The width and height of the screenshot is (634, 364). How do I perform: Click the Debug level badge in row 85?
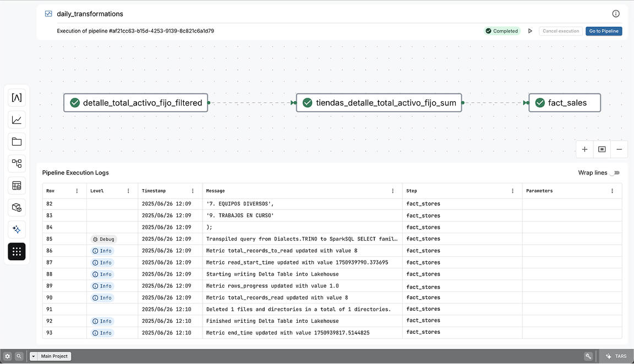point(103,239)
